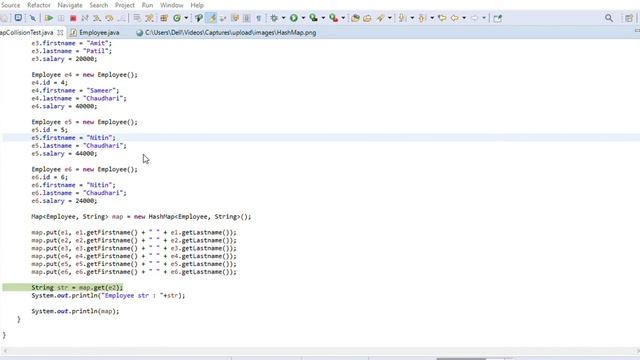The width and height of the screenshot is (640, 360).
Task: Click the Open Type icon
Action: click(x=355, y=18)
